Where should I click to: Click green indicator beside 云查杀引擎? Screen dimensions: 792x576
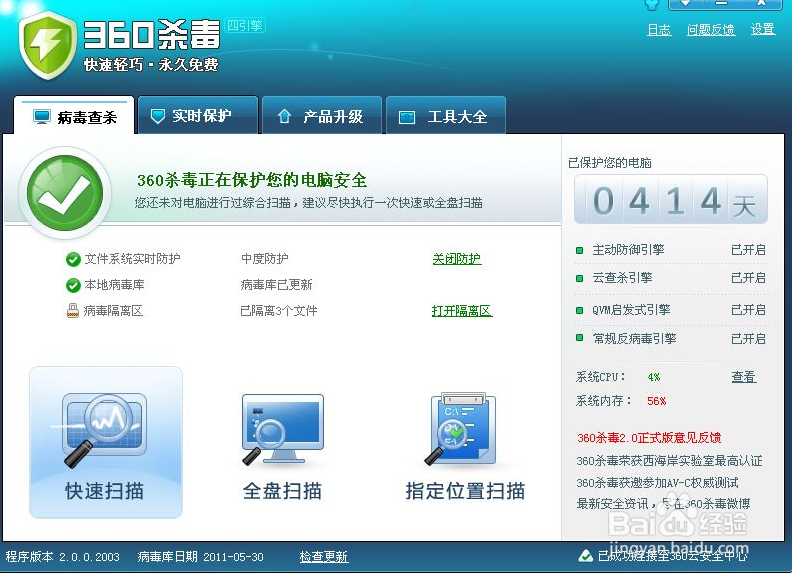point(579,278)
